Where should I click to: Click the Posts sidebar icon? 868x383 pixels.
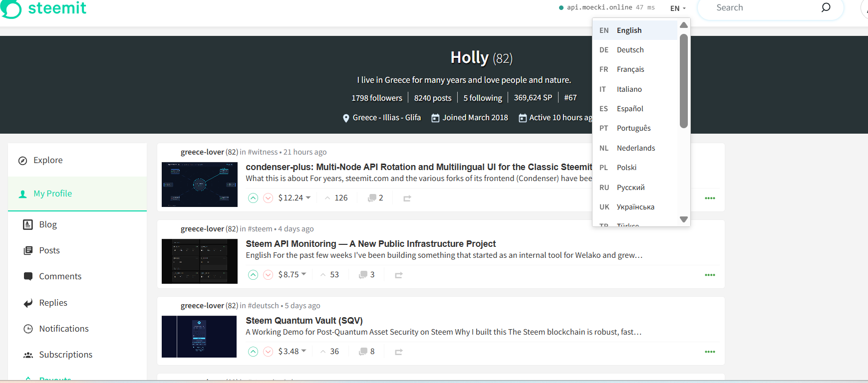pyautogui.click(x=28, y=250)
